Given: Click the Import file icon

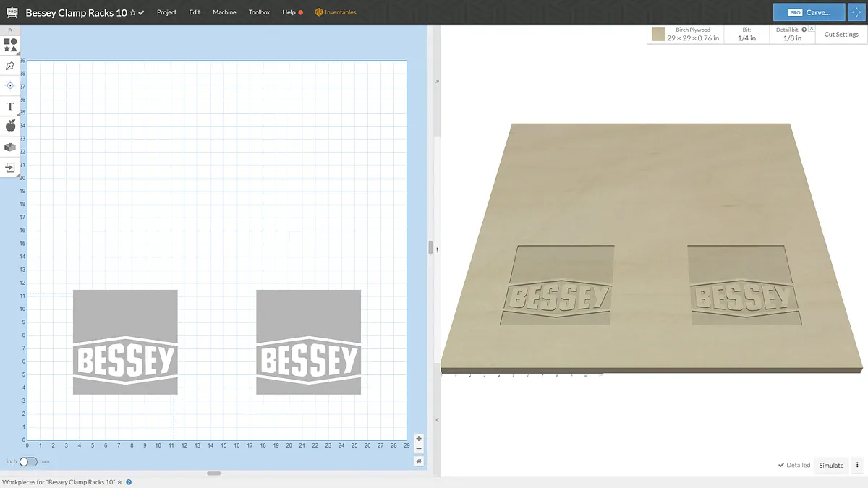Looking at the screenshot, I should tap(10, 167).
